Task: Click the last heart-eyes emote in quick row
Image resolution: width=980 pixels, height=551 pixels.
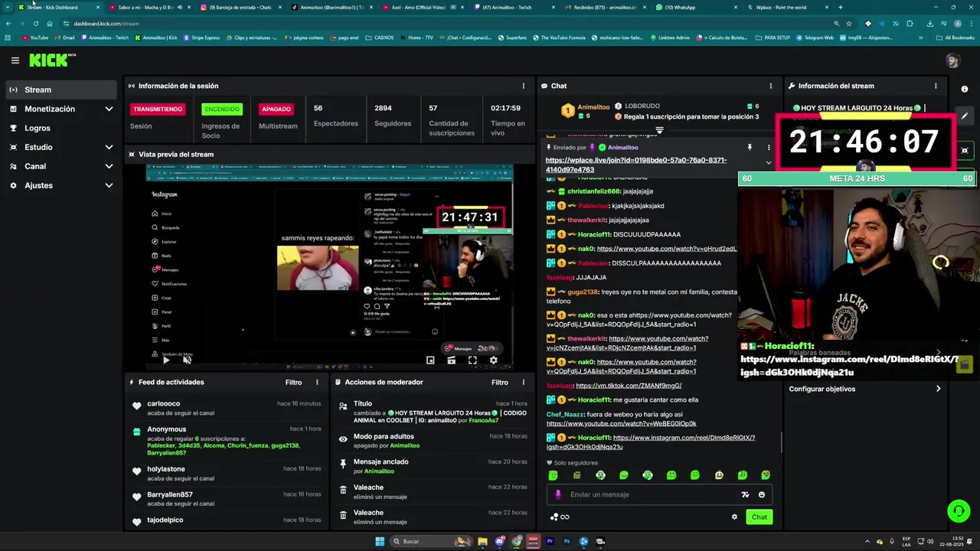Action: (766, 475)
